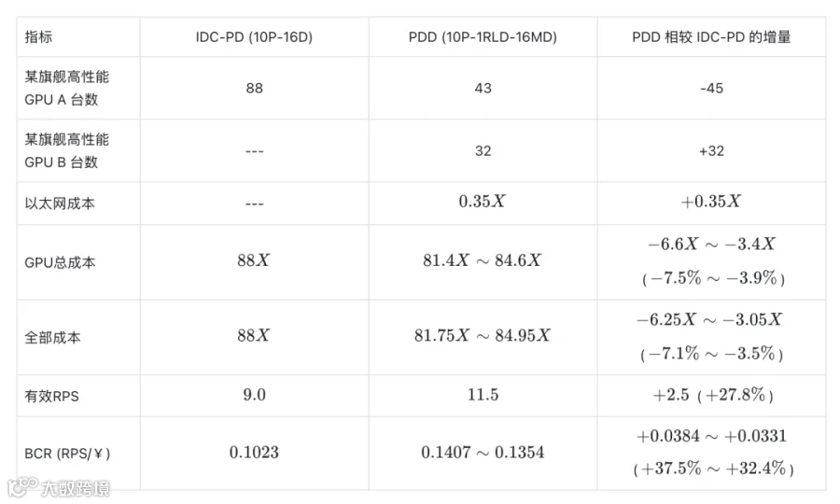Screen dimensions: 840x504
Task: Click the IDC-PD GPU A value 88
Action: [255, 88]
